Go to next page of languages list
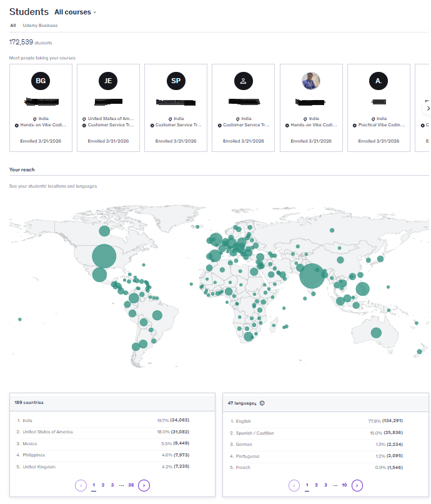Image resolution: width=431 pixels, height=504 pixels. click(x=357, y=485)
